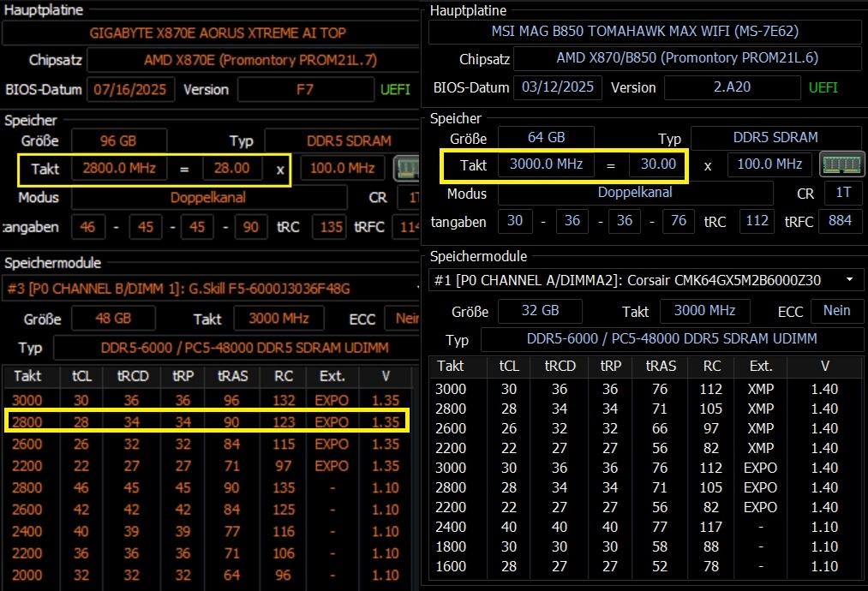Click Doppelkanal mode in the Gigabyte panel
Image resolution: width=868 pixels, height=591 pixels.
coord(209,198)
